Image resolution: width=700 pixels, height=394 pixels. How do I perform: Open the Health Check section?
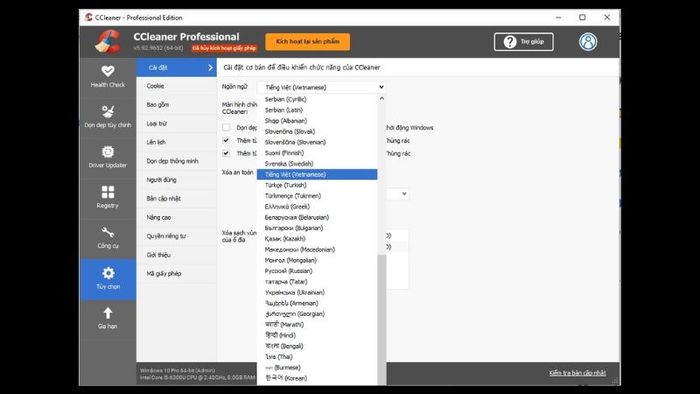click(108, 77)
